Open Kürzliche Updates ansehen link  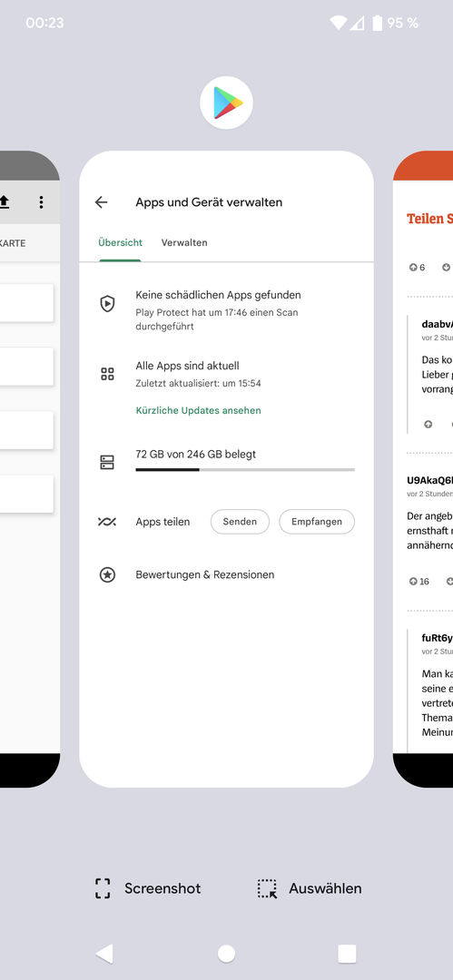click(198, 411)
